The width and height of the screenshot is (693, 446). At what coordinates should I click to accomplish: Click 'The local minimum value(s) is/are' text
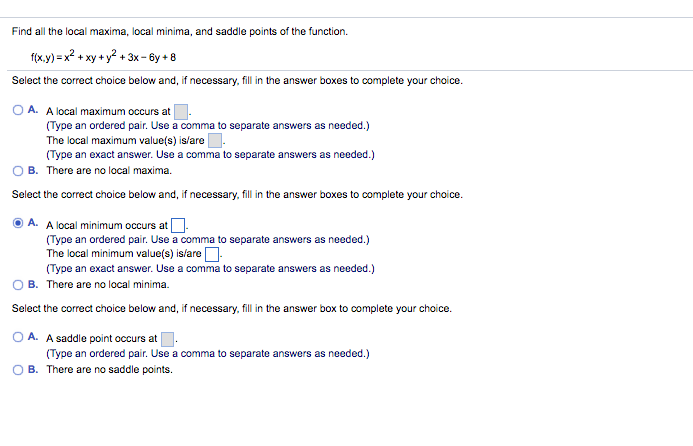click(124, 254)
